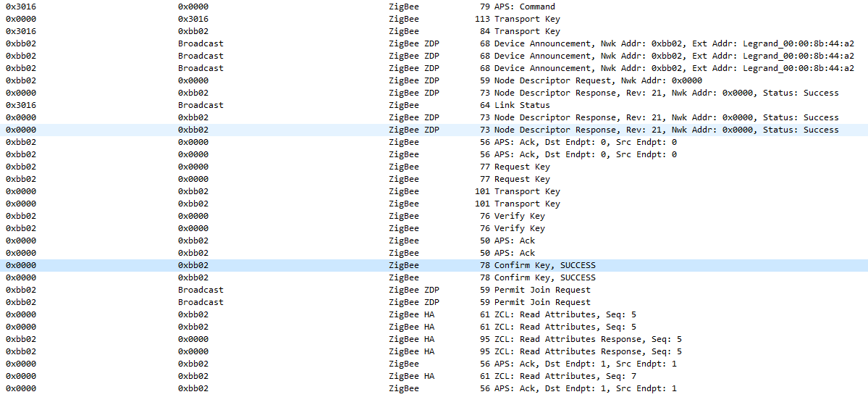Click destination 0x3016 in 113-length Transport Key row

click(x=193, y=19)
